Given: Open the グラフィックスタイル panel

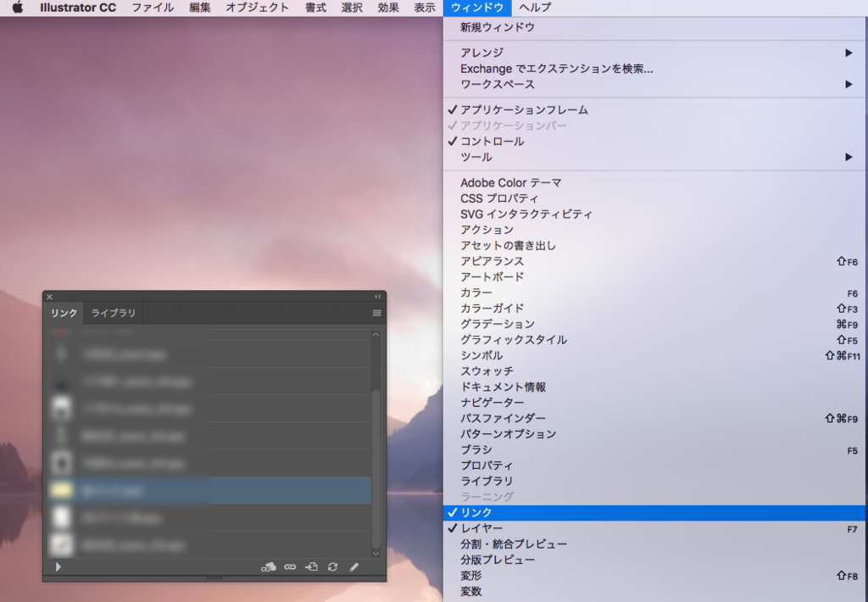Looking at the screenshot, I should [655, 339].
